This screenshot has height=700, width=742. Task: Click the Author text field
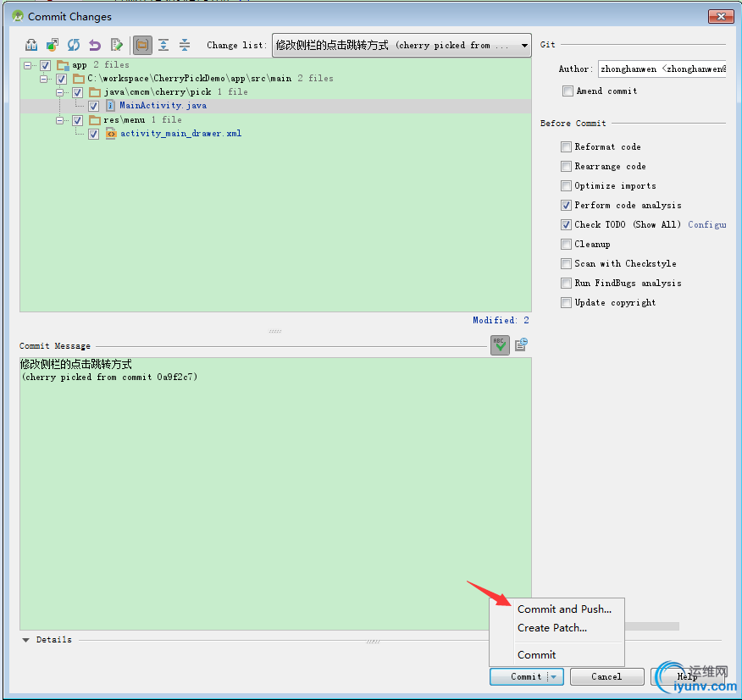[x=661, y=69]
